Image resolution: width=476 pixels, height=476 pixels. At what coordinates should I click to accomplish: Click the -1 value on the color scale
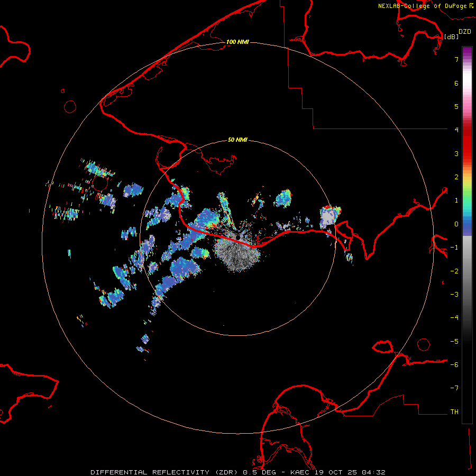coord(454,248)
